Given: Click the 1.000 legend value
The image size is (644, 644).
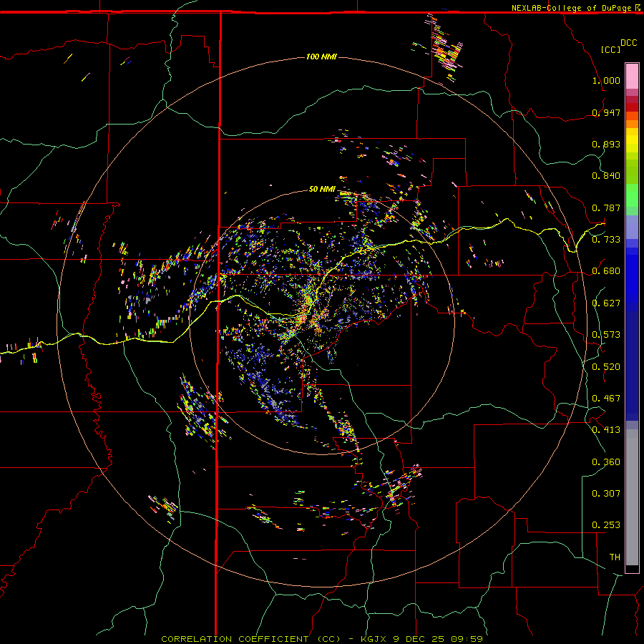Looking at the screenshot, I should [606, 80].
